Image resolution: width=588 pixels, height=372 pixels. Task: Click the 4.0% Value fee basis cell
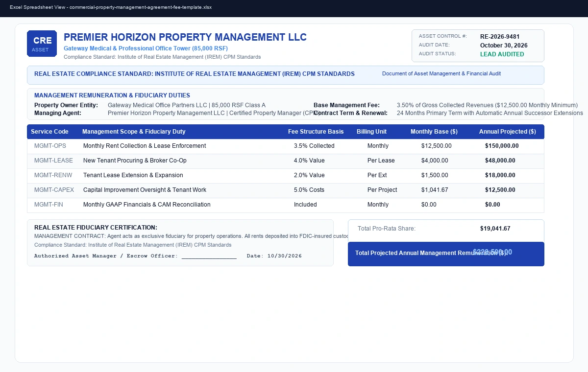coord(309,161)
